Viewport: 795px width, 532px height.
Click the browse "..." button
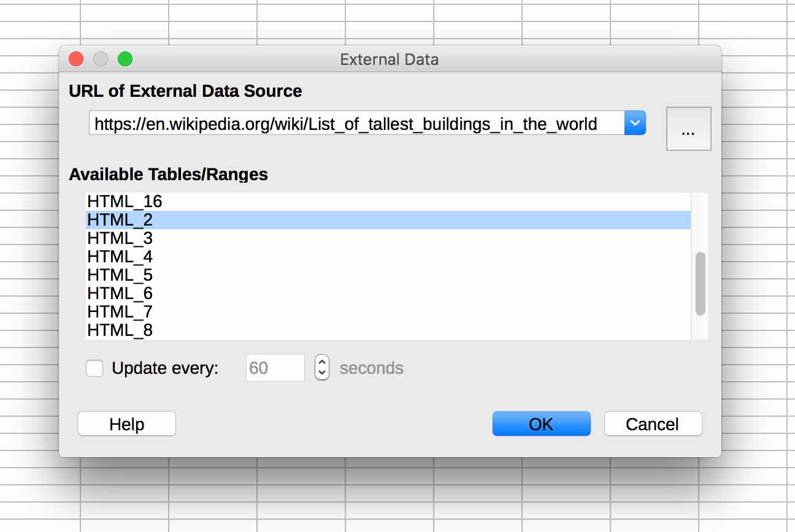[688, 129]
